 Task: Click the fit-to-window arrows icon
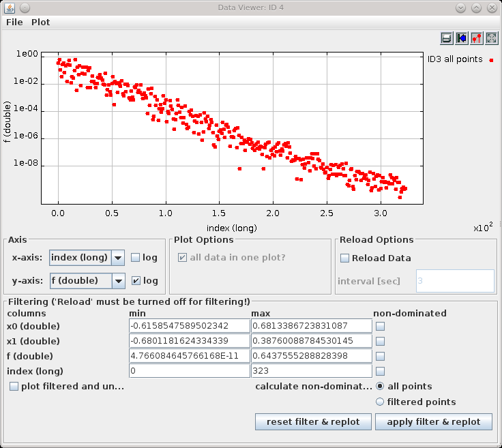click(x=492, y=38)
